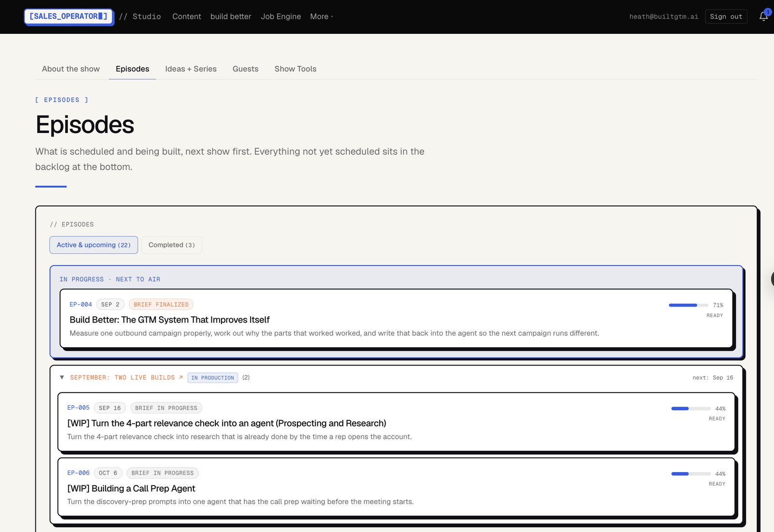The width and height of the screenshot is (774, 532).
Task: Open the More dropdown menu
Action: [321, 16]
